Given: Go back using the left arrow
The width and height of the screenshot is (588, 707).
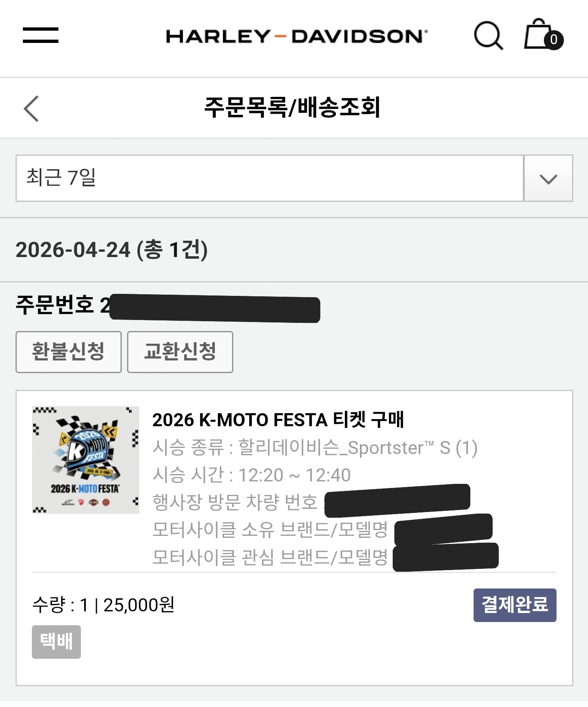Looking at the screenshot, I should click(x=31, y=109).
